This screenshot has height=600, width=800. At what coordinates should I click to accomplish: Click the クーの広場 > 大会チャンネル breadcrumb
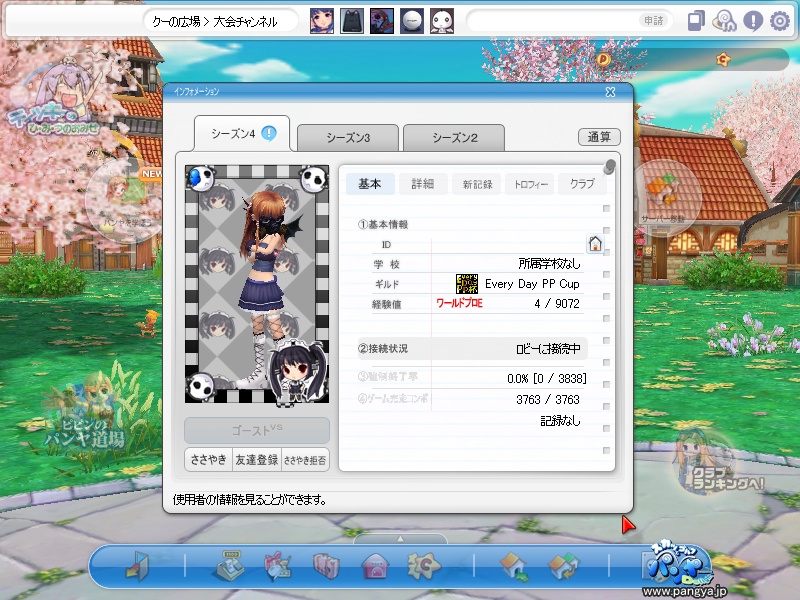point(215,21)
